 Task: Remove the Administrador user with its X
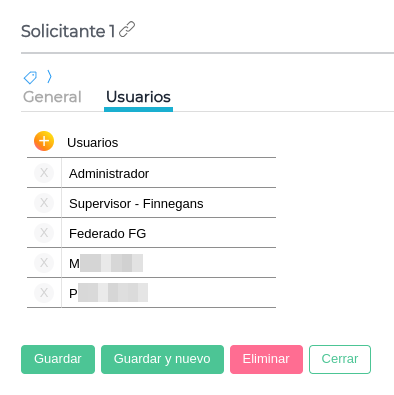[44, 173]
